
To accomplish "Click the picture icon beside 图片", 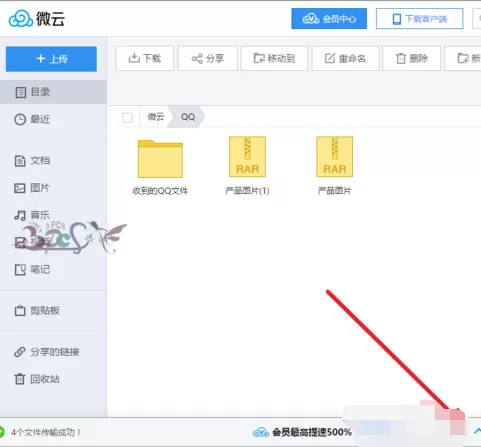I will (x=20, y=188).
